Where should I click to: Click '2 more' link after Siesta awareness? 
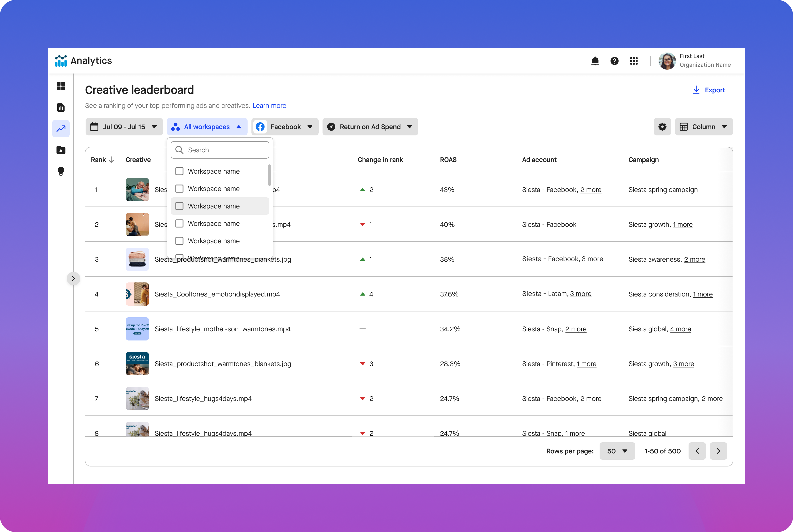(694, 259)
